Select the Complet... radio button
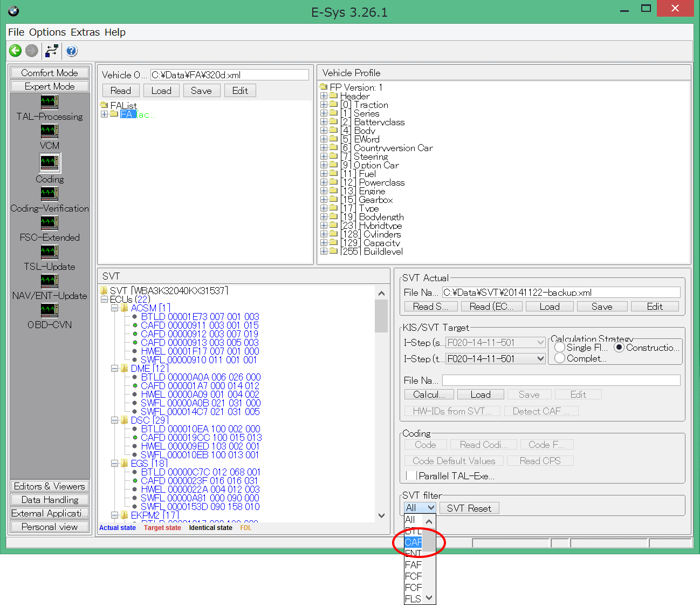 click(x=559, y=358)
